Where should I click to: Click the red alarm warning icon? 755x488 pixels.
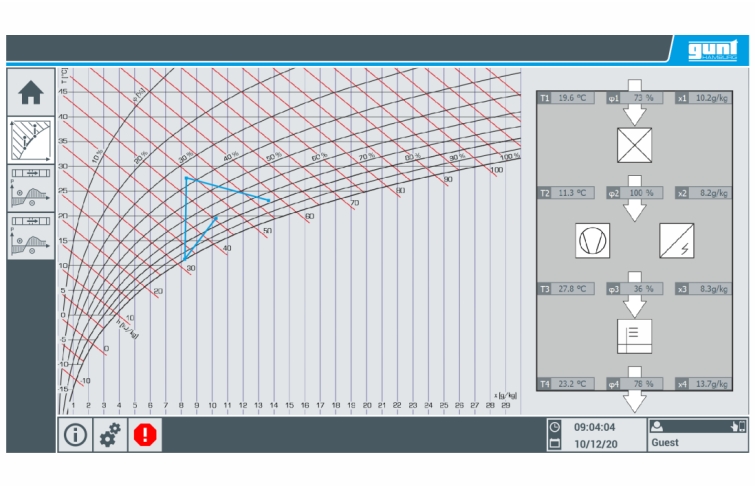[x=145, y=435]
